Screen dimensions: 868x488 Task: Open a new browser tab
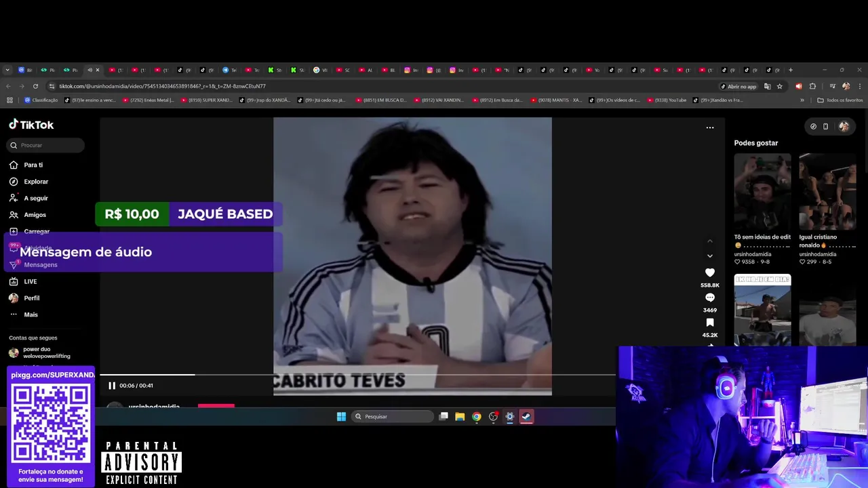pyautogui.click(x=791, y=70)
